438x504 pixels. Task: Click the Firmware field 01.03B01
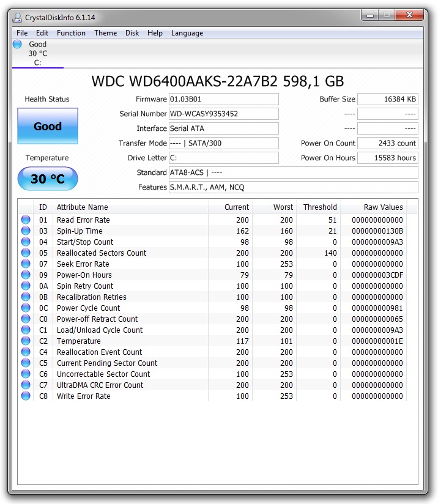pyautogui.click(x=224, y=99)
